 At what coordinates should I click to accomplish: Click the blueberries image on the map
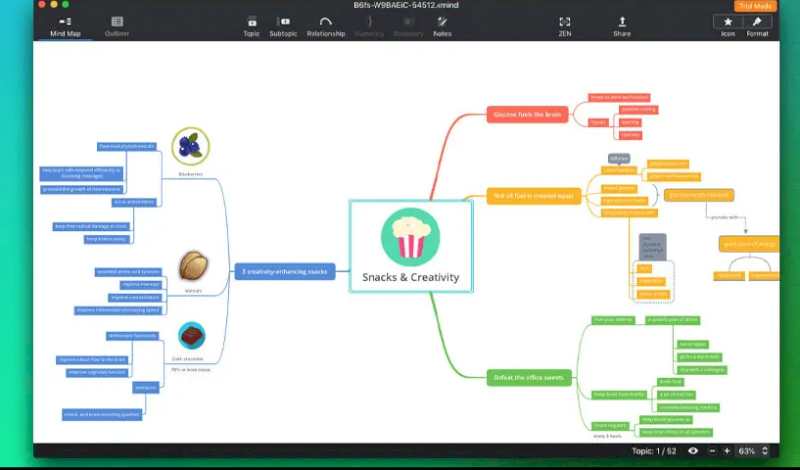click(x=189, y=147)
